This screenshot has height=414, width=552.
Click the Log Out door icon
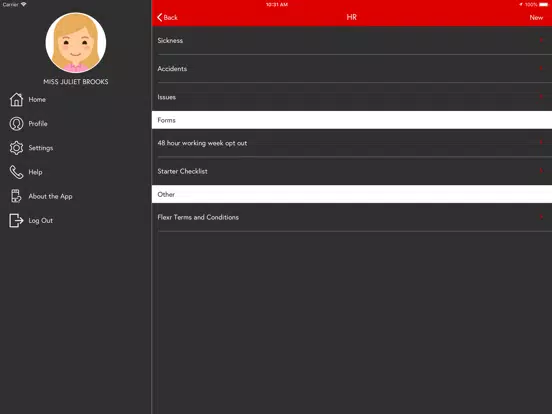[x=16, y=220]
